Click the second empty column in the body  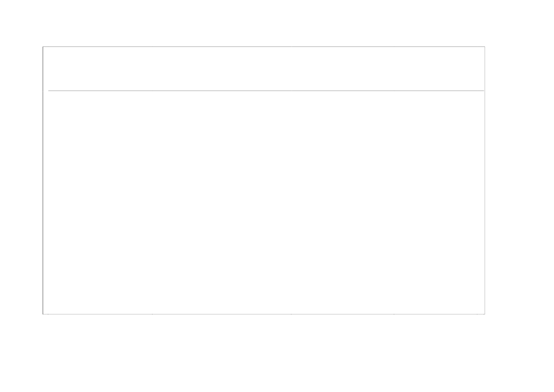click(222, 202)
